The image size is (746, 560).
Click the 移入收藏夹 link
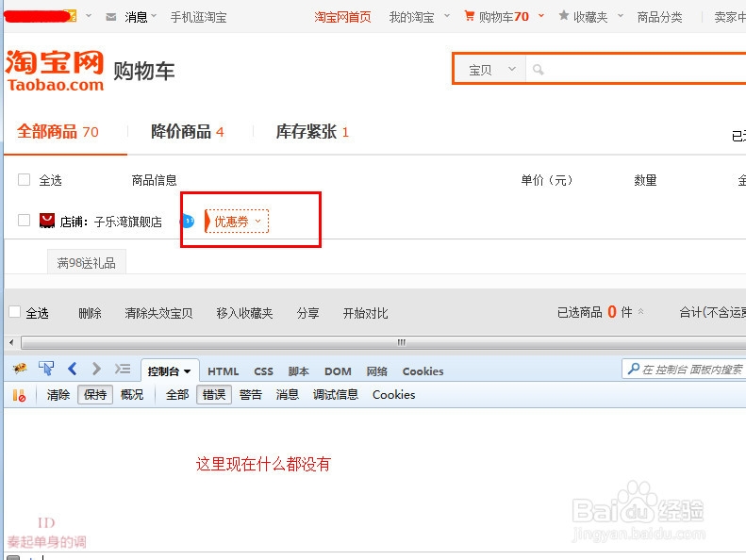(244, 313)
